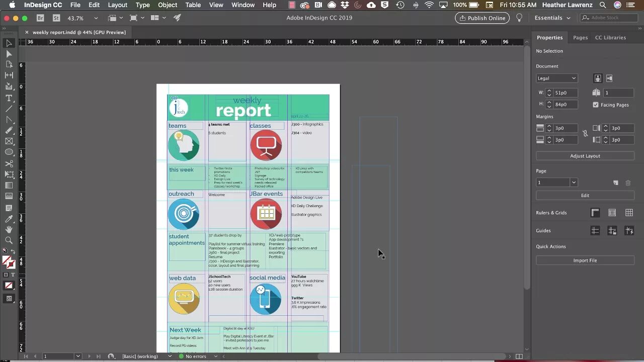Select the Gradient Feather tool

coord(9,196)
